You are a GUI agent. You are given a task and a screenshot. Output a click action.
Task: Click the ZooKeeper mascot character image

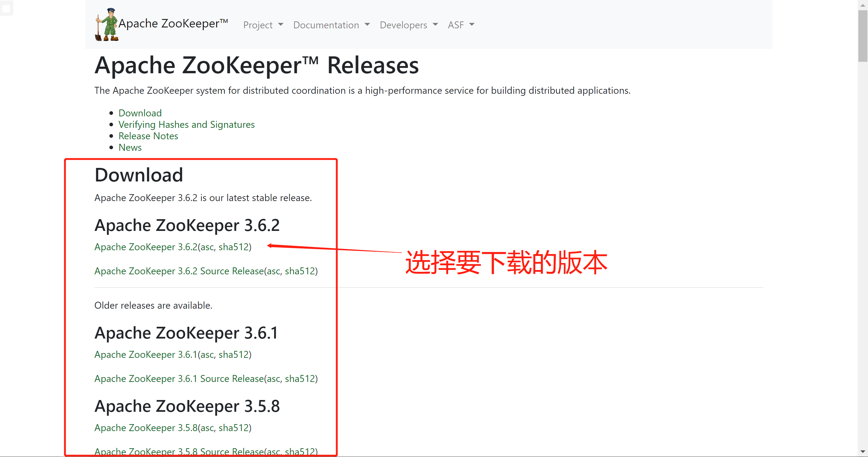106,25
